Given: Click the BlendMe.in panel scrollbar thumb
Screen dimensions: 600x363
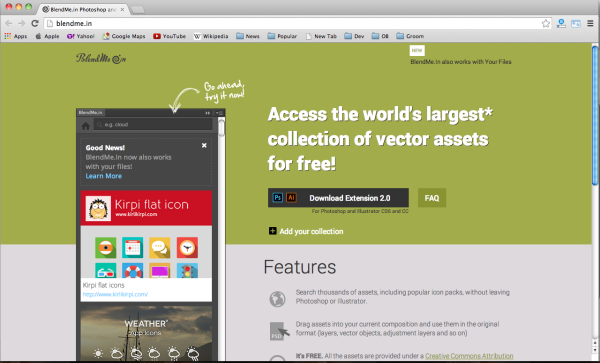Looking at the screenshot, I should [x=221, y=127].
